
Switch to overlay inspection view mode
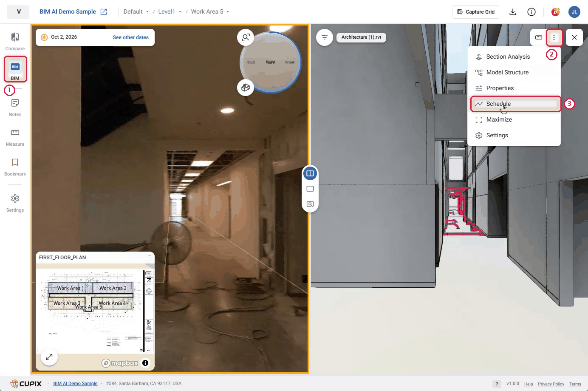pyautogui.click(x=310, y=204)
